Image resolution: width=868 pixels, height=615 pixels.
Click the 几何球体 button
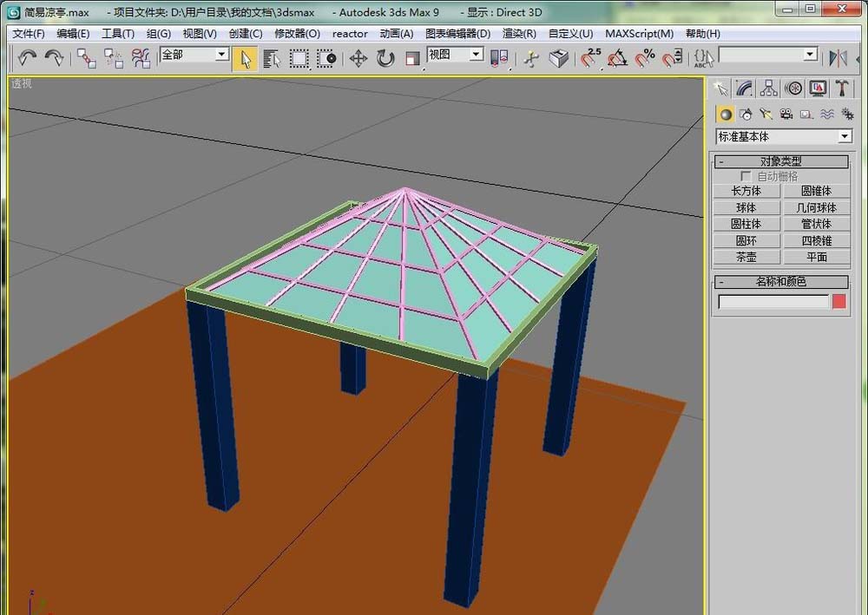click(816, 208)
